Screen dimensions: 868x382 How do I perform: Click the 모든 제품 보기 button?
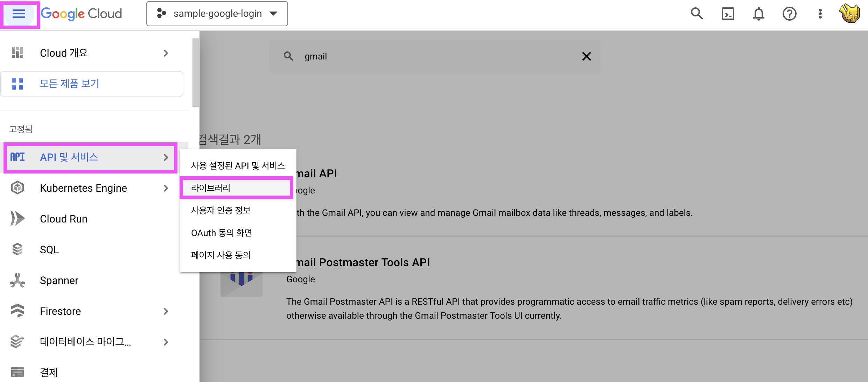(92, 84)
